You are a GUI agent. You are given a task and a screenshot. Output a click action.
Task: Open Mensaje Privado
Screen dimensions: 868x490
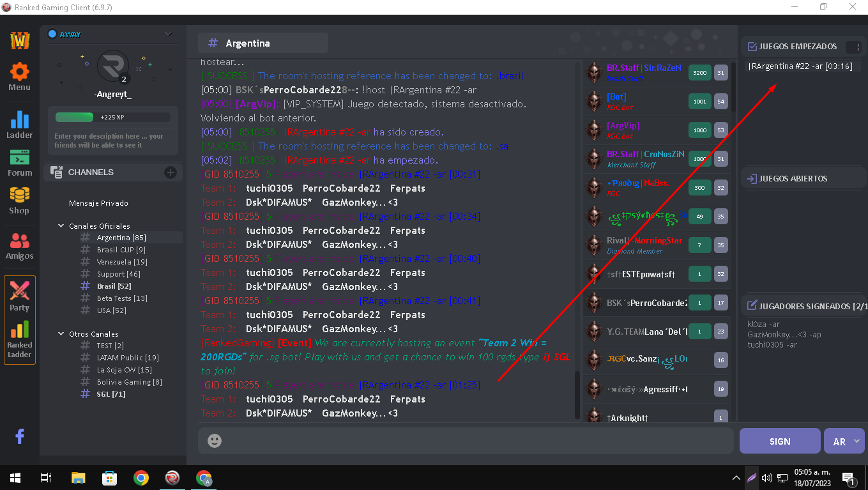(98, 203)
